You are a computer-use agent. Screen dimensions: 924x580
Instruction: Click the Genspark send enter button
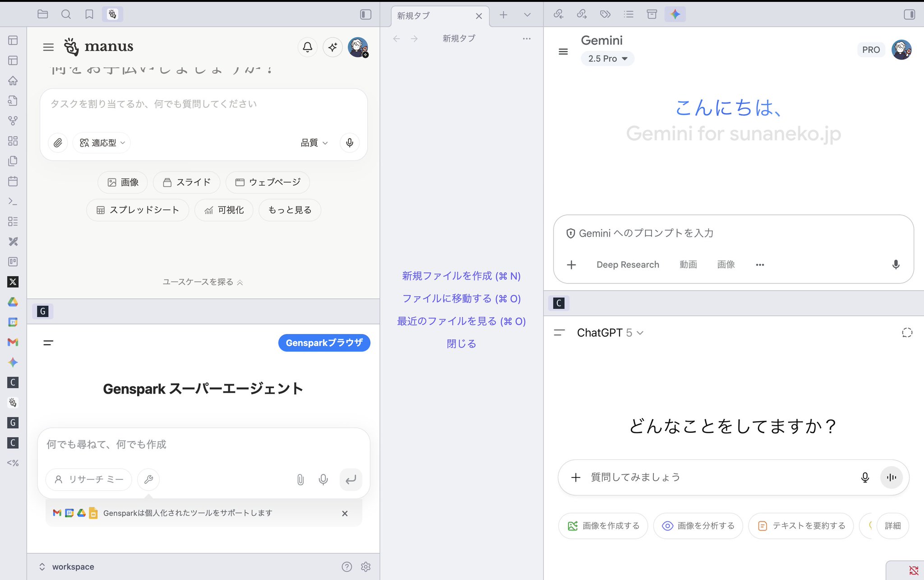(x=351, y=479)
